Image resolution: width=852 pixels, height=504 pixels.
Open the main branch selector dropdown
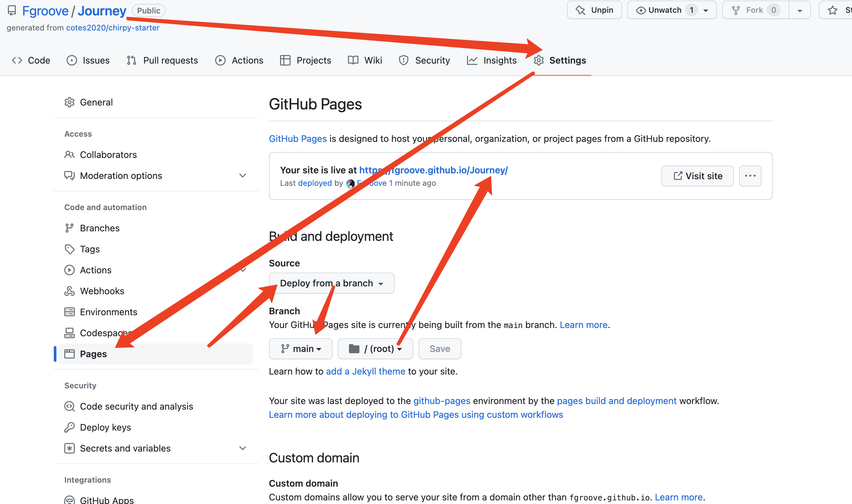click(x=300, y=349)
